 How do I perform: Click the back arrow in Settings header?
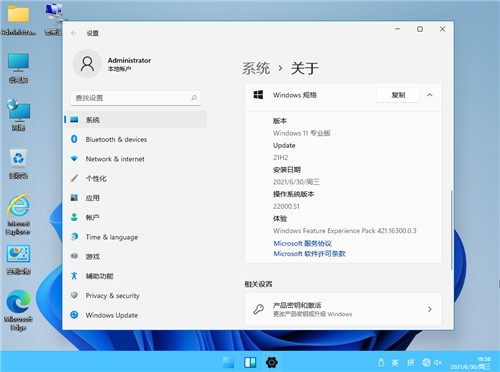74,33
